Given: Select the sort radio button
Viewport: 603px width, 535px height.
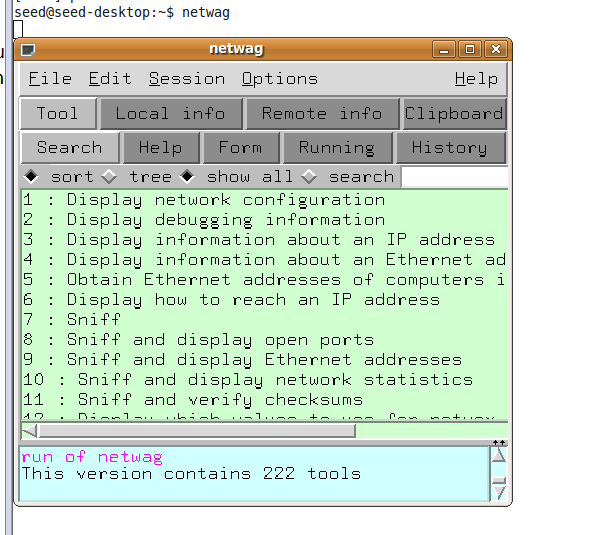Looking at the screenshot, I should [31, 177].
